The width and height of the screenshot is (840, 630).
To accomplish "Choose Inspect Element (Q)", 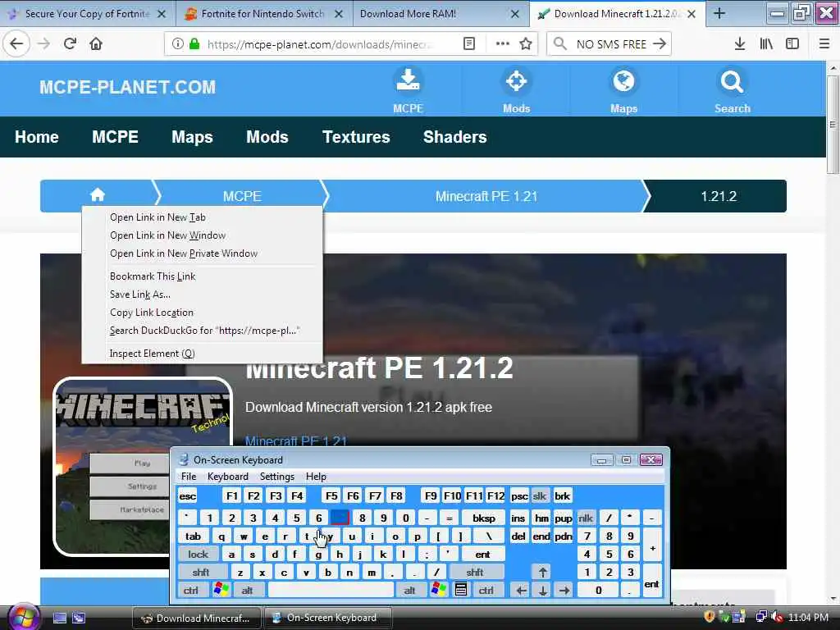I will pos(203,353).
